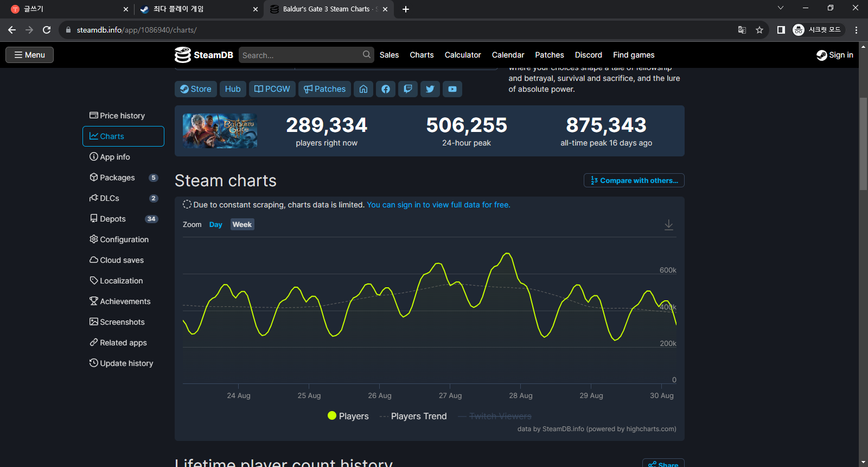
Task: Open a new browser tab
Action: click(x=406, y=9)
